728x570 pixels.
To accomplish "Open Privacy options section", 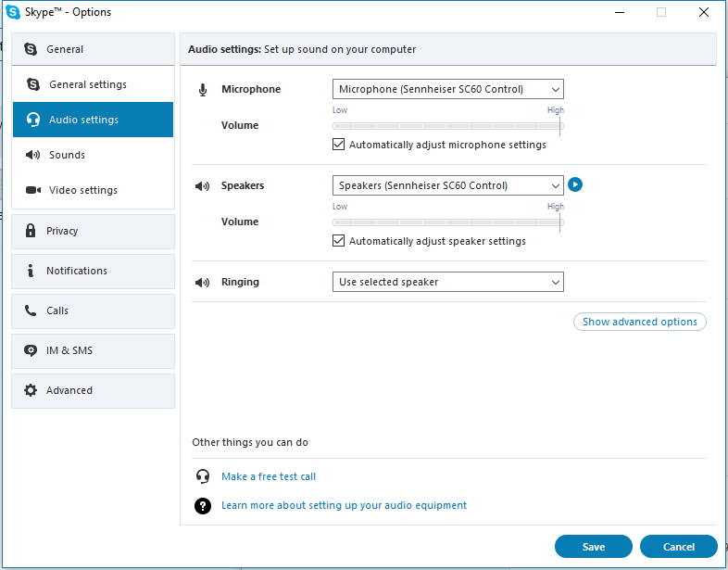I will click(93, 232).
